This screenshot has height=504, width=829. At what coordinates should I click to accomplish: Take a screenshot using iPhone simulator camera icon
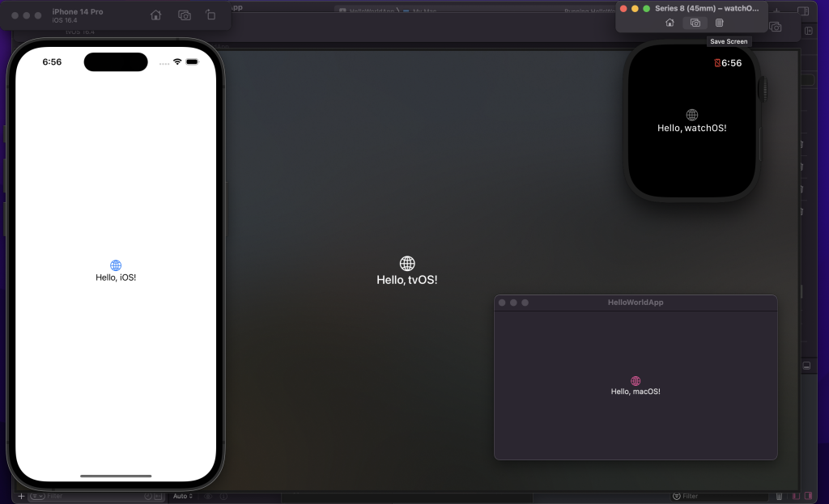(185, 15)
